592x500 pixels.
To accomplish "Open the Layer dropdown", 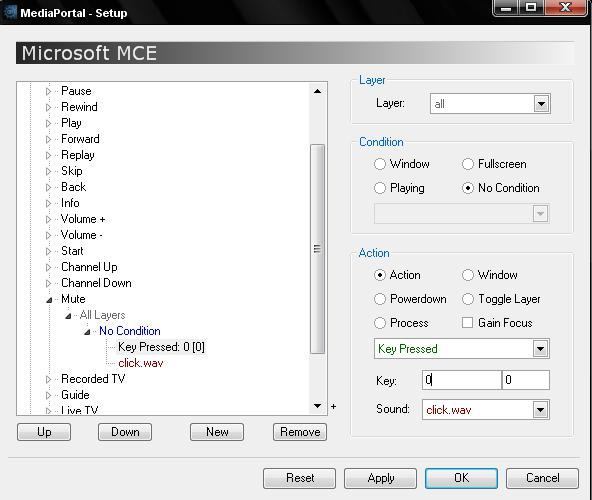I will (541, 103).
